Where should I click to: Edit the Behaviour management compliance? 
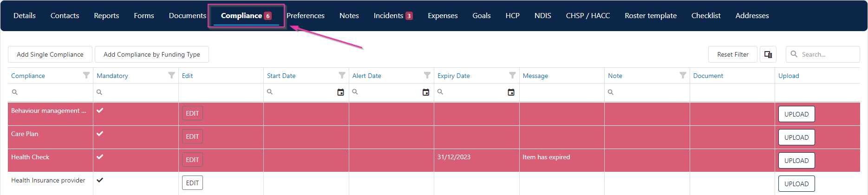click(x=192, y=113)
